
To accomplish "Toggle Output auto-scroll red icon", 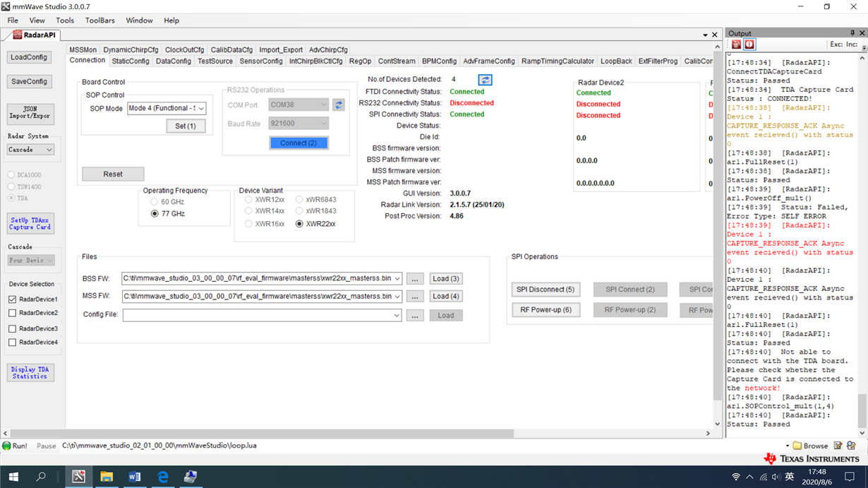I will [749, 44].
